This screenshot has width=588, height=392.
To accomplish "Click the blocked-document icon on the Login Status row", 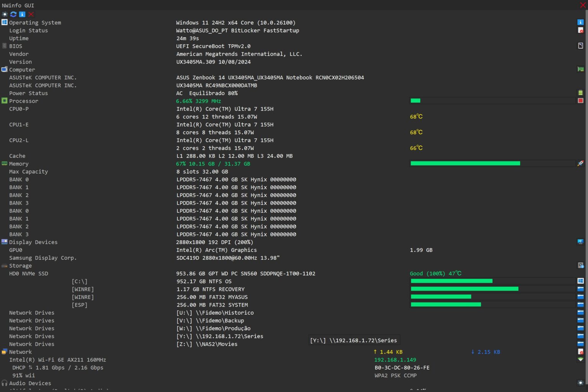I will 580,30.
